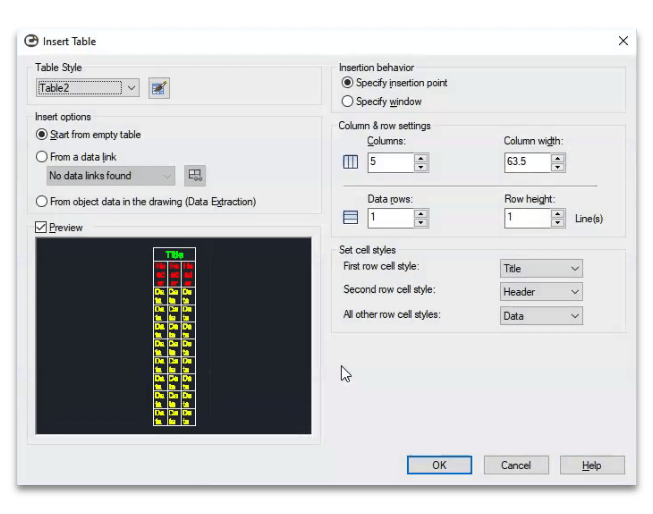Click the Data rows input field
The width and height of the screenshot is (653, 514).
(391, 218)
